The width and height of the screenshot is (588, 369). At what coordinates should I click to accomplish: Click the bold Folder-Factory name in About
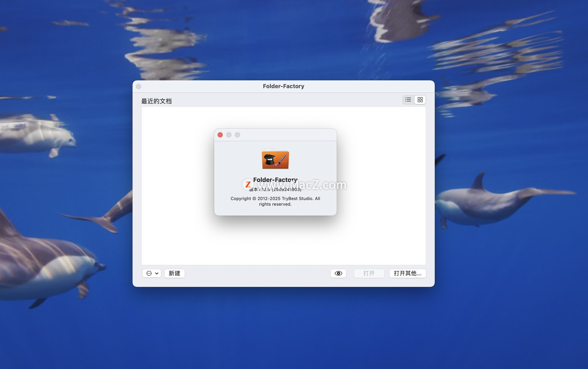click(275, 180)
